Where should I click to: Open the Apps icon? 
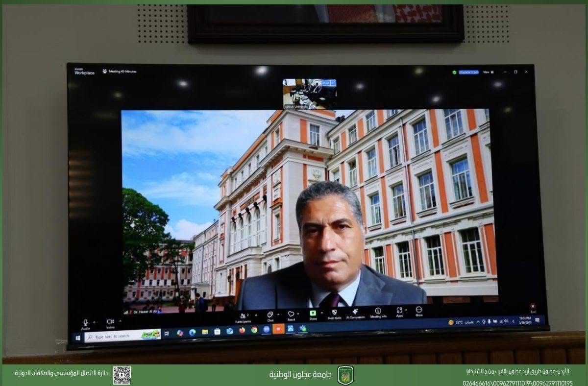pos(399,310)
